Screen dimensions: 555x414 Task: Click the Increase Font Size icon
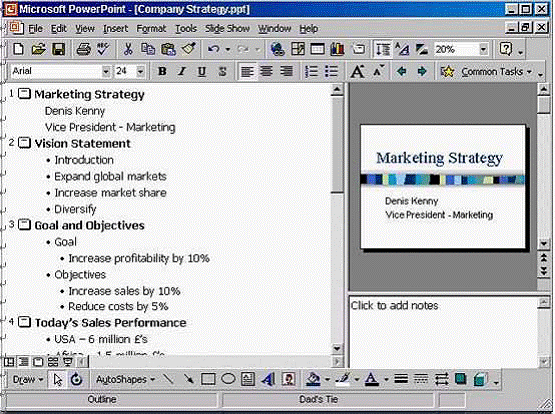pyautogui.click(x=357, y=71)
